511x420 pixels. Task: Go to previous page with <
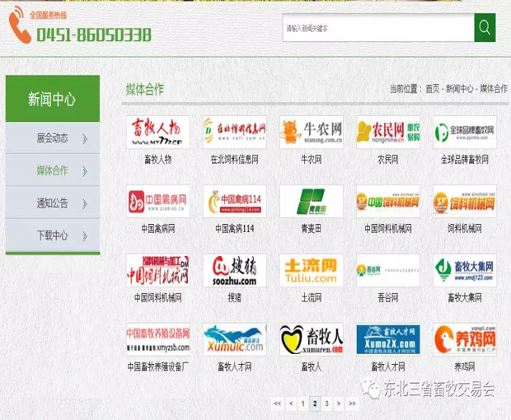point(291,404)
